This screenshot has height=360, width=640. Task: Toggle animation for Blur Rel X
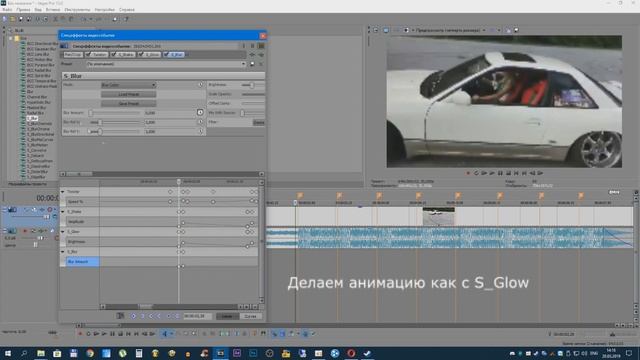pyautogui.click(x=200, y=122)
